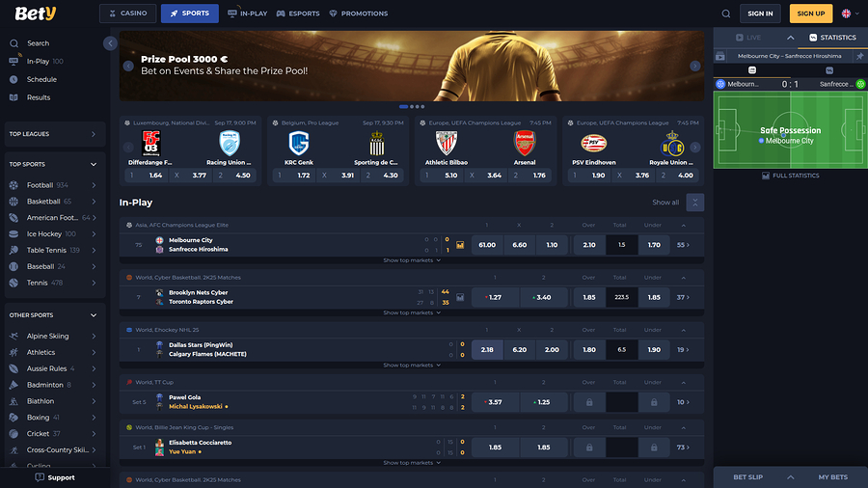Select odds 1.64 for Differdange win
This screenshot has height=488, width=868.
[147, 176]
